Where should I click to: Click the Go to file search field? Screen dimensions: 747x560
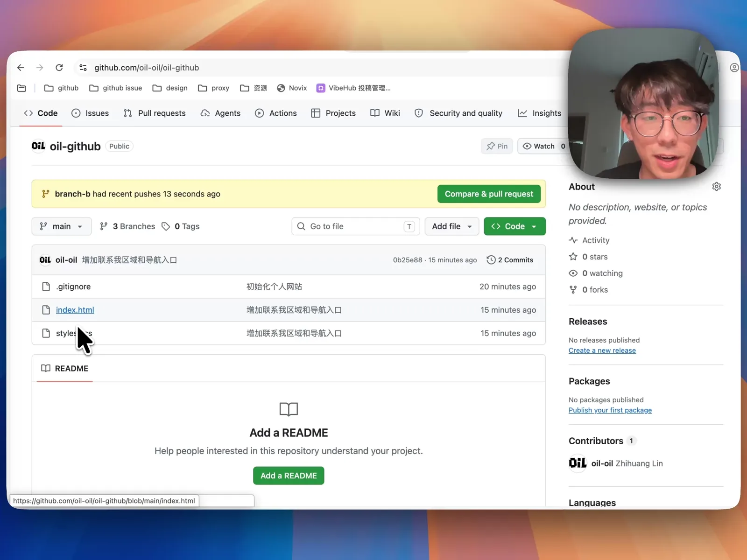point(356,226)
